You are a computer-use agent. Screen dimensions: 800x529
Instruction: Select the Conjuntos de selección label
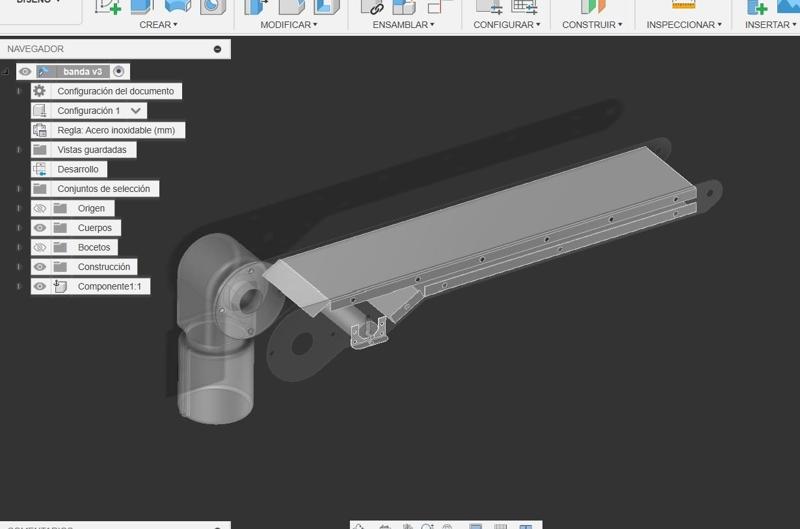point(104,189)
